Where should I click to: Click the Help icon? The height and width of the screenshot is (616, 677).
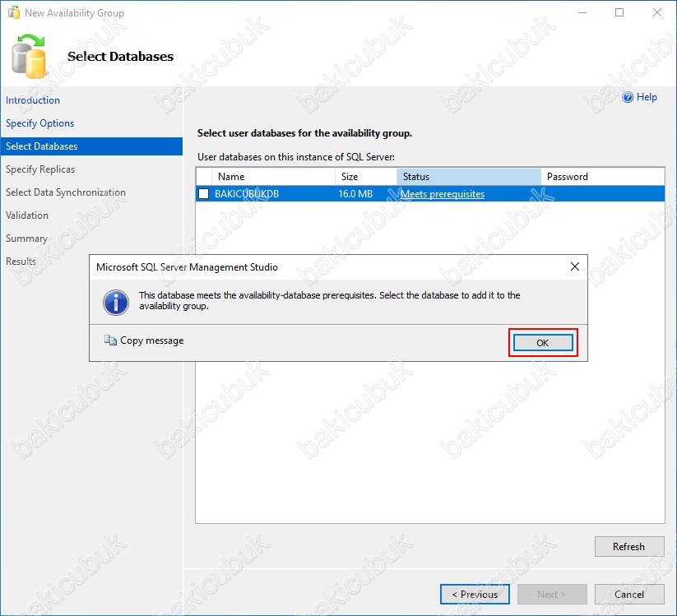tap(628, 97)
